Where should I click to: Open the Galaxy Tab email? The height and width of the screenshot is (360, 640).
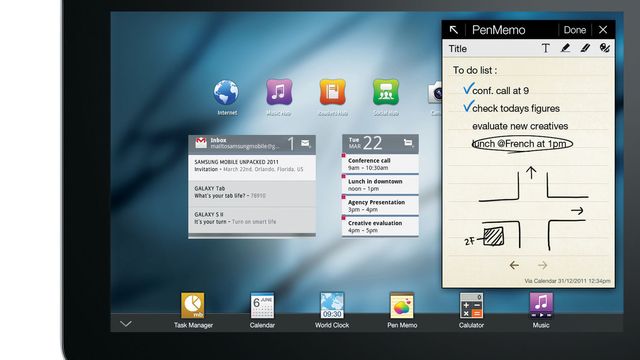(252, 193)
